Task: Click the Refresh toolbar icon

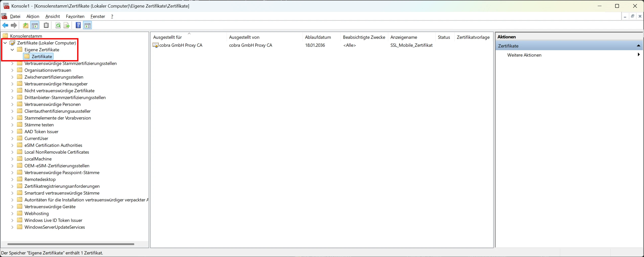Action: pyautogui.click(x=58, y=25)
